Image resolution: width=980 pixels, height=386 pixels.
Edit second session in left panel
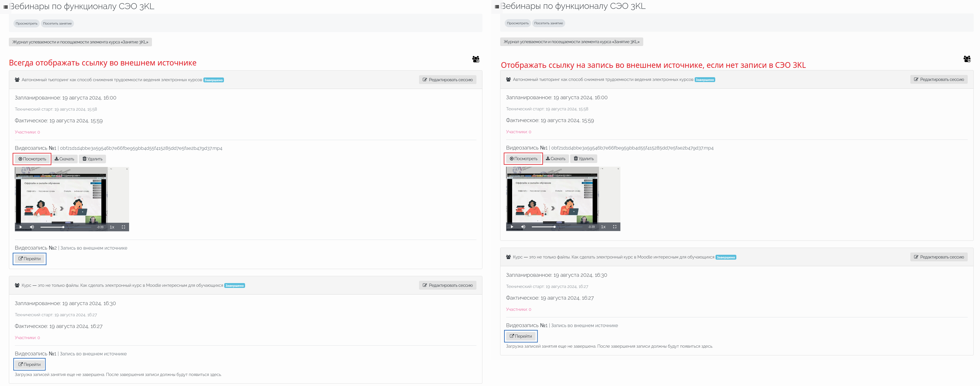[447, 286]
